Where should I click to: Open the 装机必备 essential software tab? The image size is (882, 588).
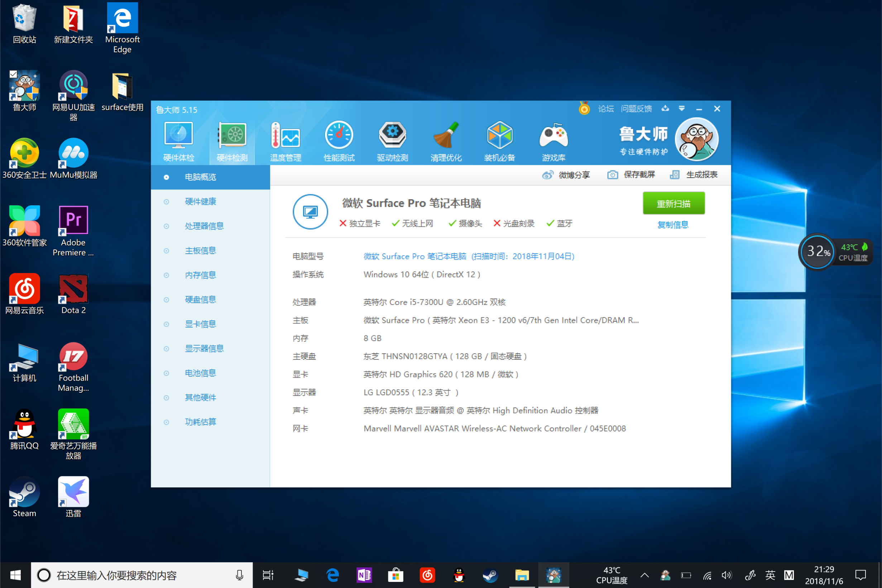pos(499,142)
